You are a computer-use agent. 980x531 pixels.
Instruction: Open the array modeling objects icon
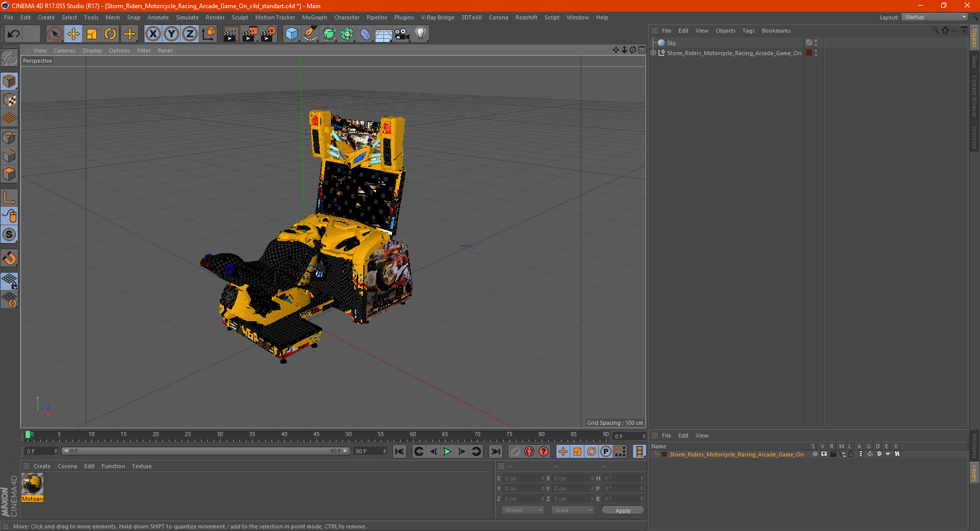coord(347,34)
